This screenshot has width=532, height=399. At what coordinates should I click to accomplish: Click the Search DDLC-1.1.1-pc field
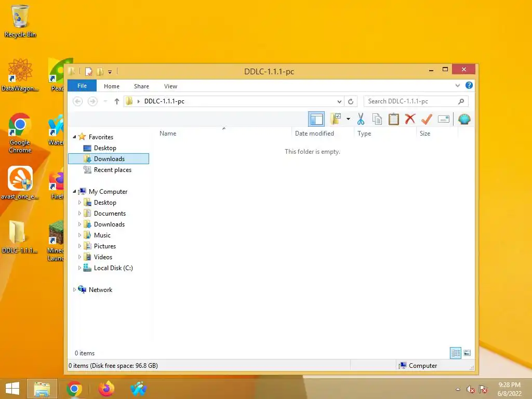(416, 101)
